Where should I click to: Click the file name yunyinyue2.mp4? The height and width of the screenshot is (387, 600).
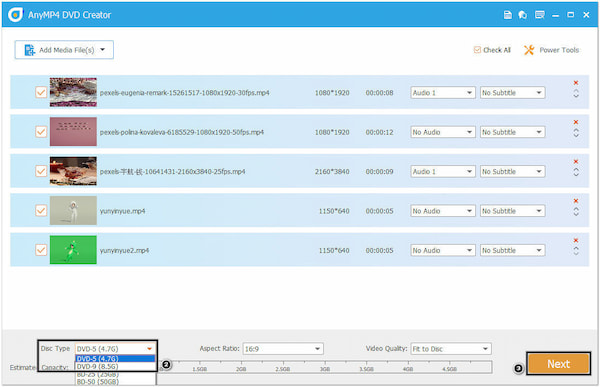(x=124, y=250)
